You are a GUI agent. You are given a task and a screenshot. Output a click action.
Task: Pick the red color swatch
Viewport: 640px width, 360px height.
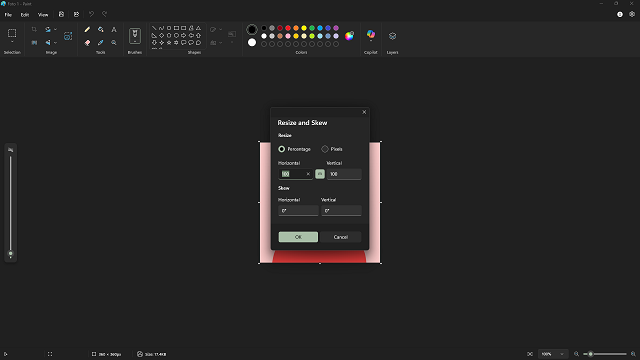pyautogui.click(x=288, y=28)
